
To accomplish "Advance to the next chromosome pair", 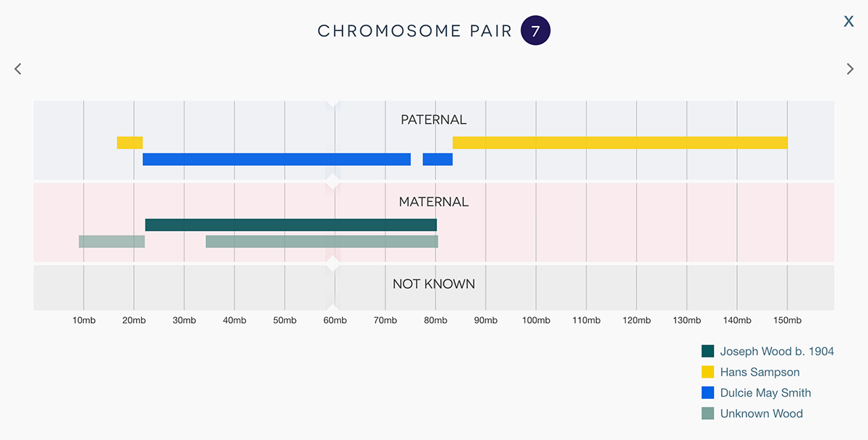I will click(x=851, y=68).
